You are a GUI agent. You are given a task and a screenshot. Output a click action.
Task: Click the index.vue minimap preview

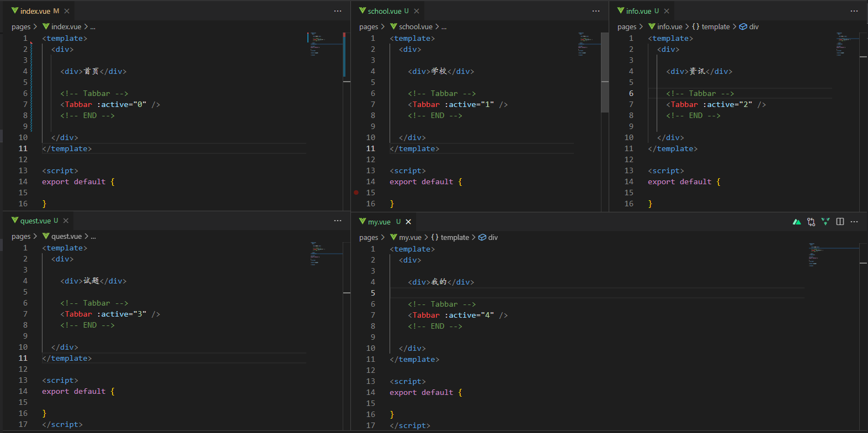pyautogui.click(x=324, y=44)
